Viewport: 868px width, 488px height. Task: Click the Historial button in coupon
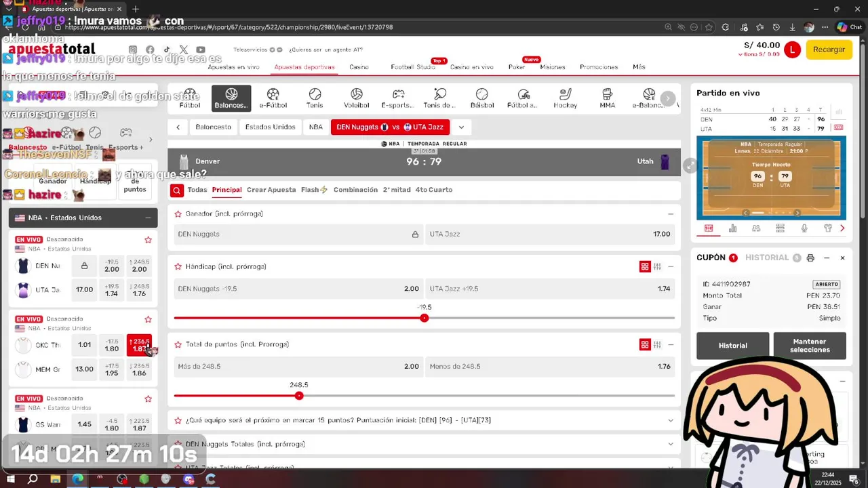tap(732, 346)
